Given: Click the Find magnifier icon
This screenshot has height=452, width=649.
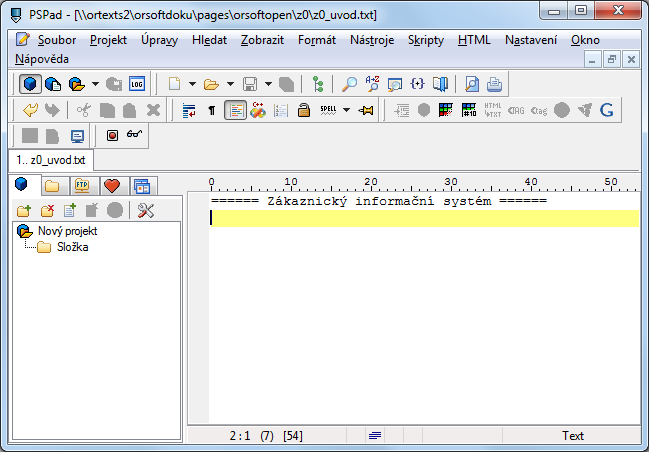Looking at the screenshot, I should pyautogui.click(x=349, y=84).
